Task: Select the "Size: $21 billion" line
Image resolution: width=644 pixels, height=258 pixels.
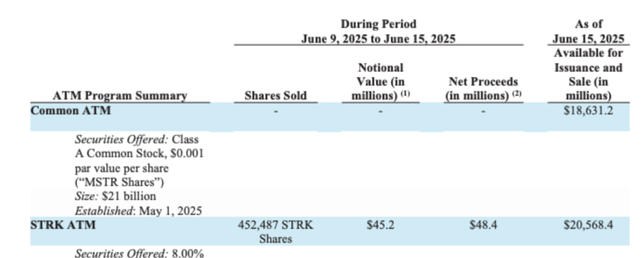Action: point(115,197)
